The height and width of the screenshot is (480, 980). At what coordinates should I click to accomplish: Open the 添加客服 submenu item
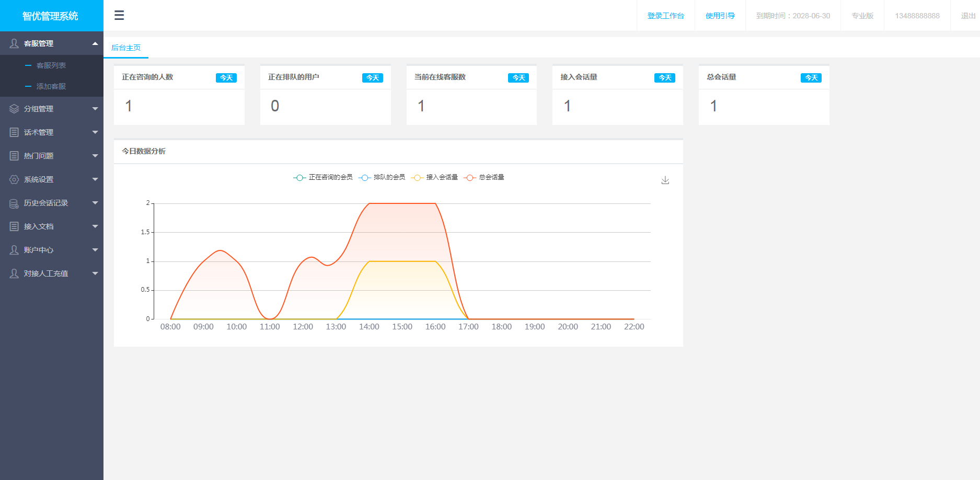pyautogui.click(x=51, y=86)
